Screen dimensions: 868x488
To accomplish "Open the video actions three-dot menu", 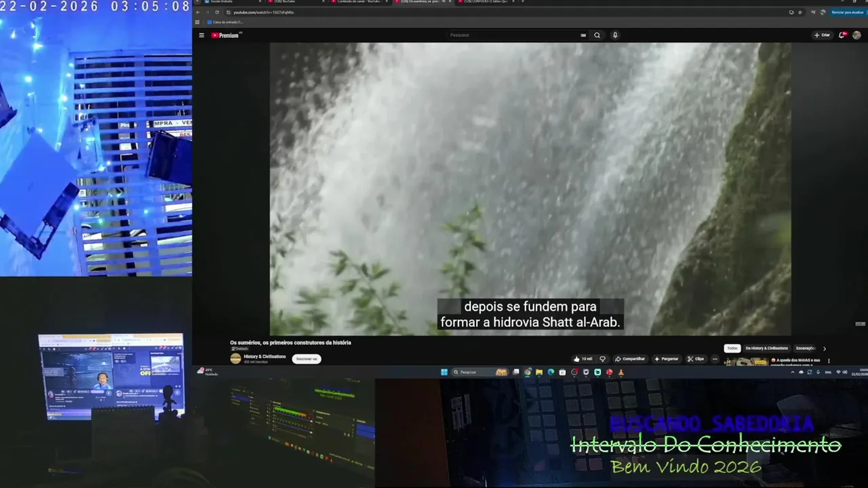I will coord(715,359).
